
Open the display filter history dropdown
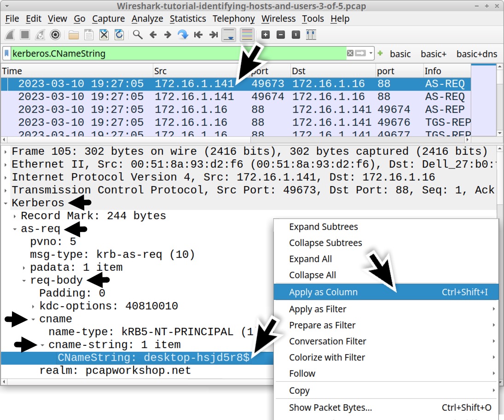(371, 54)
